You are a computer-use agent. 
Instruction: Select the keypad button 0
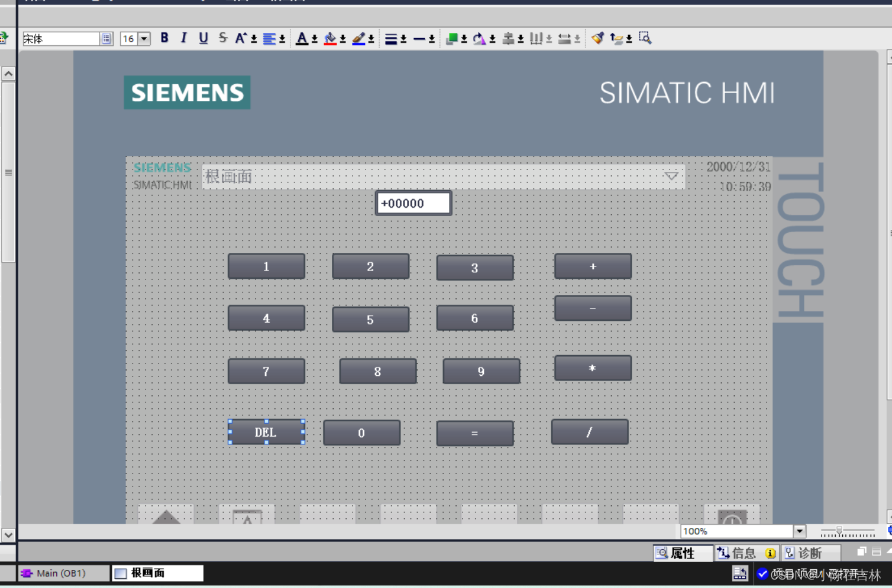(x=362, y=433)
